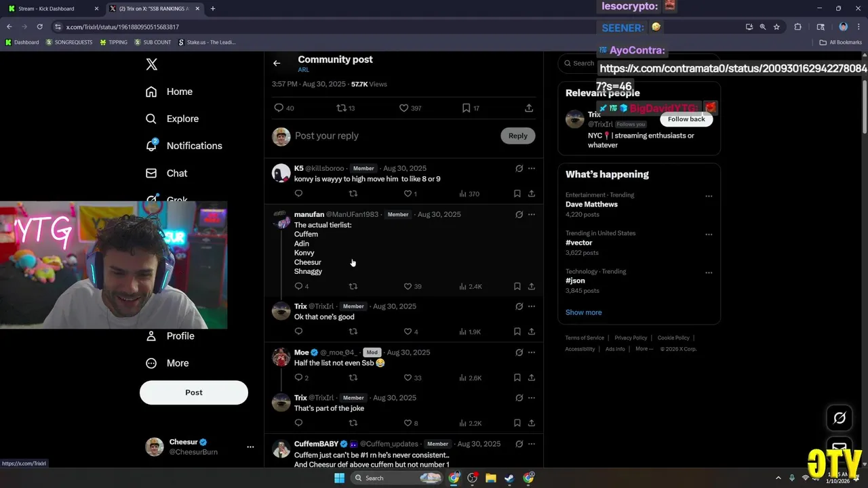This screenshot has width=868, height=488.
Task: Open TIPPING bookmark
Action: [113, 42]
